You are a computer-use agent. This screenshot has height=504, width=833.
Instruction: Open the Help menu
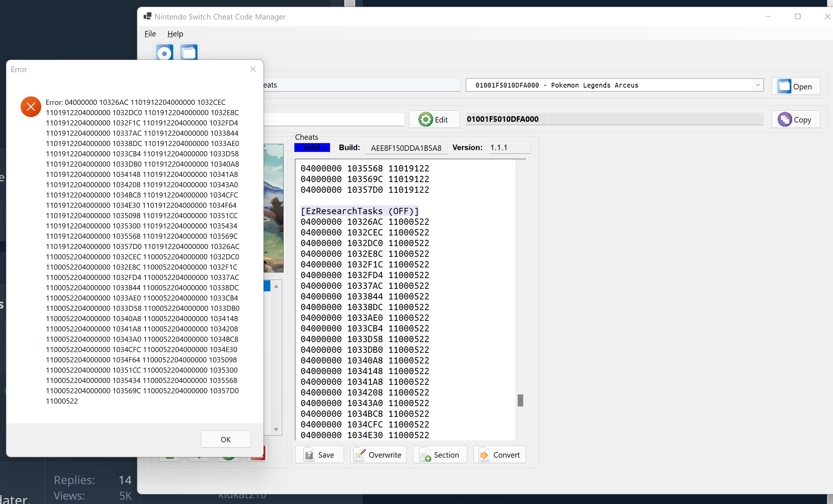(x=175, y=34)
